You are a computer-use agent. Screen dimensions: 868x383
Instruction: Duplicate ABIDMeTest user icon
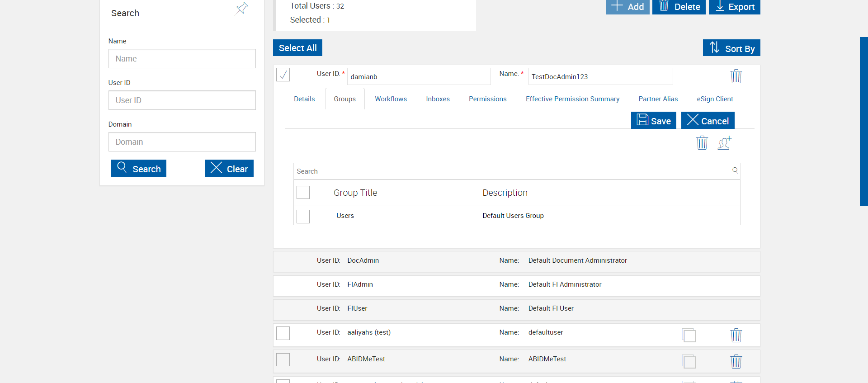[x=689, y=361]
